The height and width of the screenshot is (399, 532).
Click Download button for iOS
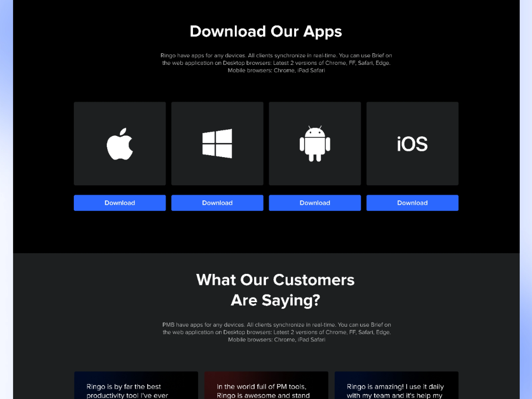[x=412, y=203]
